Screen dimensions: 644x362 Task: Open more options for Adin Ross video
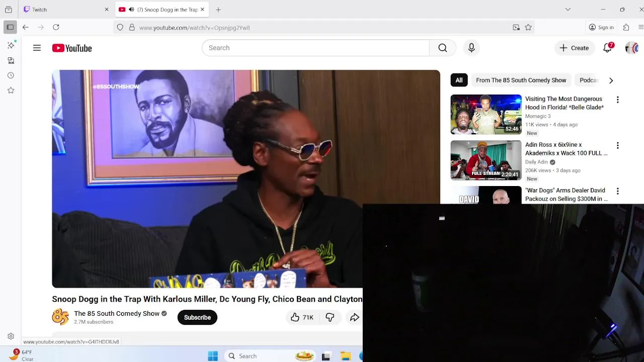pyautogui.click(x=617, y=145)
